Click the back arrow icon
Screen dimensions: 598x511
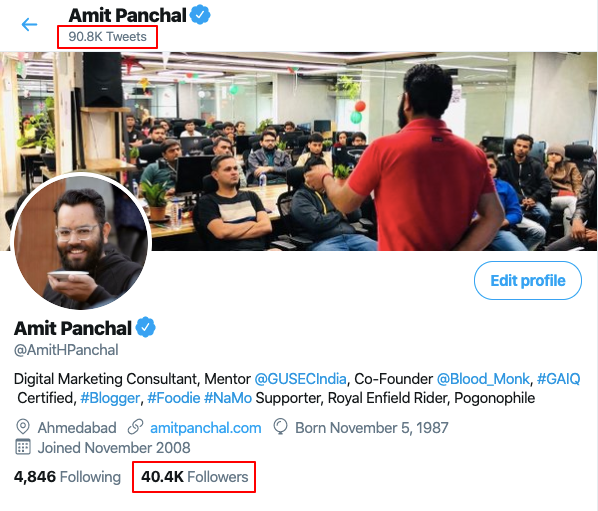coord(29,24)
